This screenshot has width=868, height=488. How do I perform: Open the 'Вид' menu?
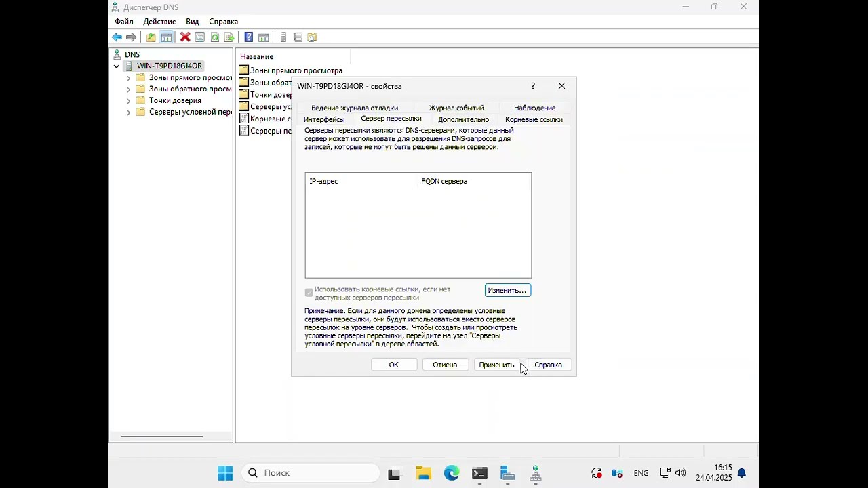pyautogui.click(x=193, y=22)
